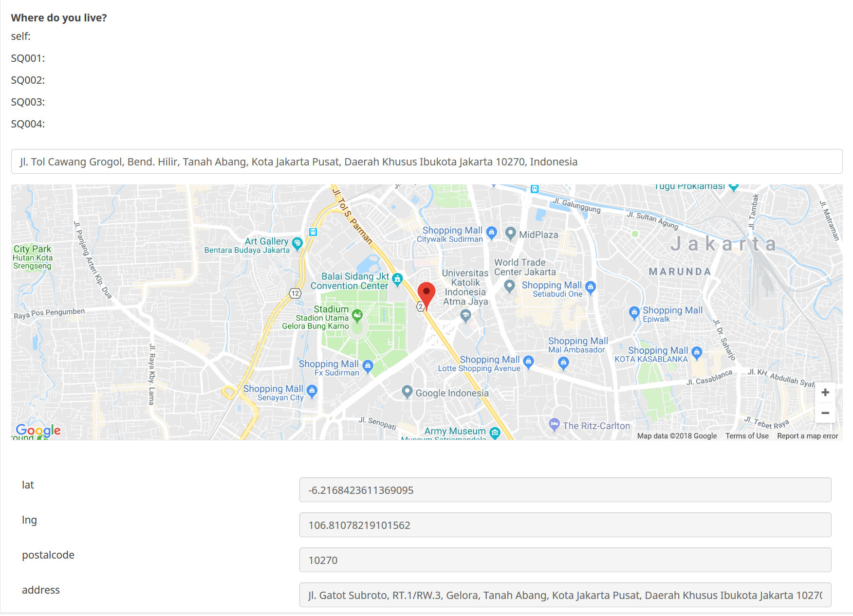Select the Google Indonesia location pin
Image resolution: width=853 pixels, height=616 pixels.
point(407,391)
